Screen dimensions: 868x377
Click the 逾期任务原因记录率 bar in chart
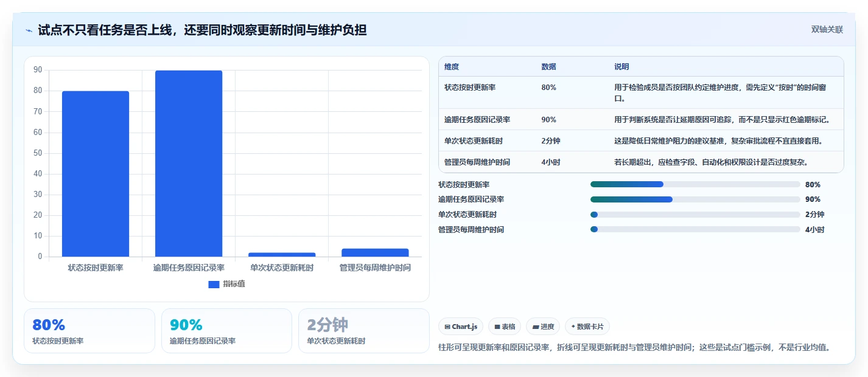[x=189, y=164]
